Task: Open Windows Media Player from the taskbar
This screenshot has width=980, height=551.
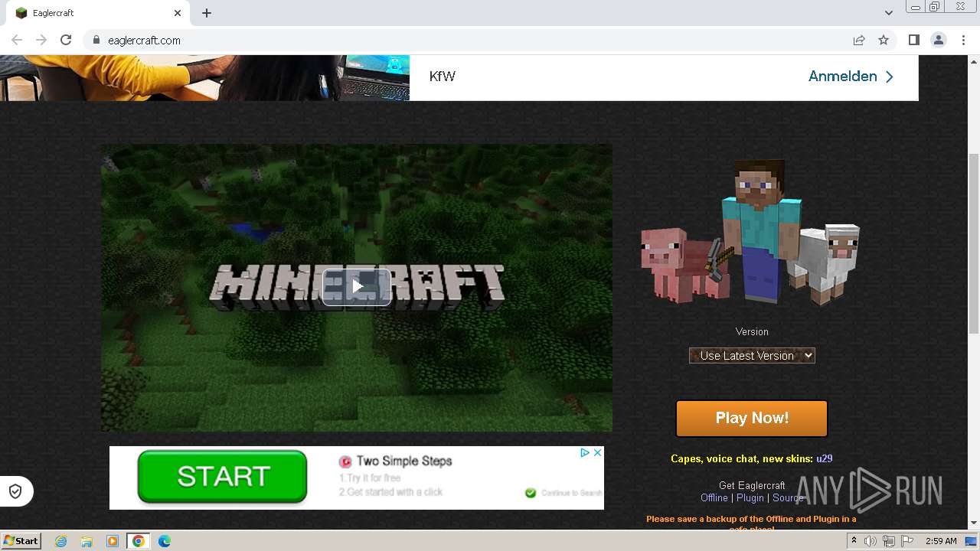Action: [x=113, y=541]
